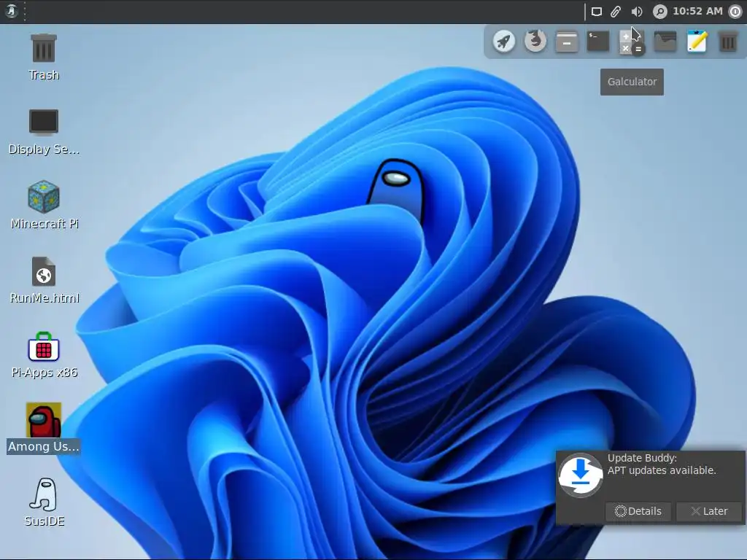The width and height of the screenshot is (747, 560).
Task: Open the trash icon in the dock
Action: pyautogui.click(x=728, y=42)
